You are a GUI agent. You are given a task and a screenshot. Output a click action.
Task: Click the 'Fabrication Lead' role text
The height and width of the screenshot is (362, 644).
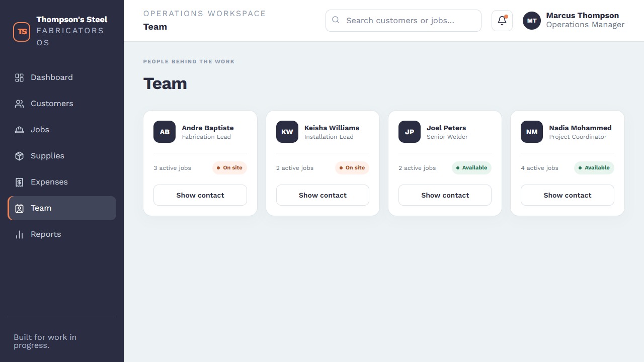pyautogui.click(x=206, y=137)
